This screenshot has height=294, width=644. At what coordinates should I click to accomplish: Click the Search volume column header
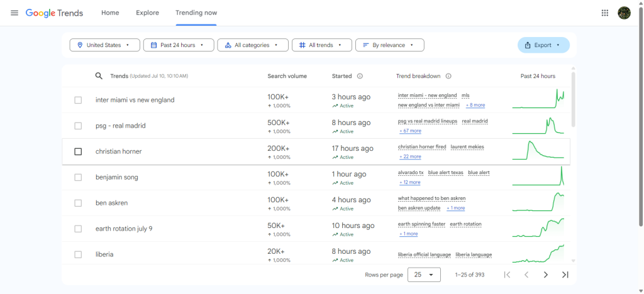point(287,76)
